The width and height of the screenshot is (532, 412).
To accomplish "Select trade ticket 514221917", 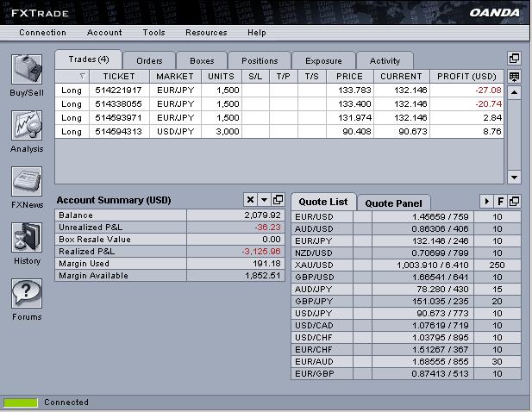I will [x=118, y=91].
